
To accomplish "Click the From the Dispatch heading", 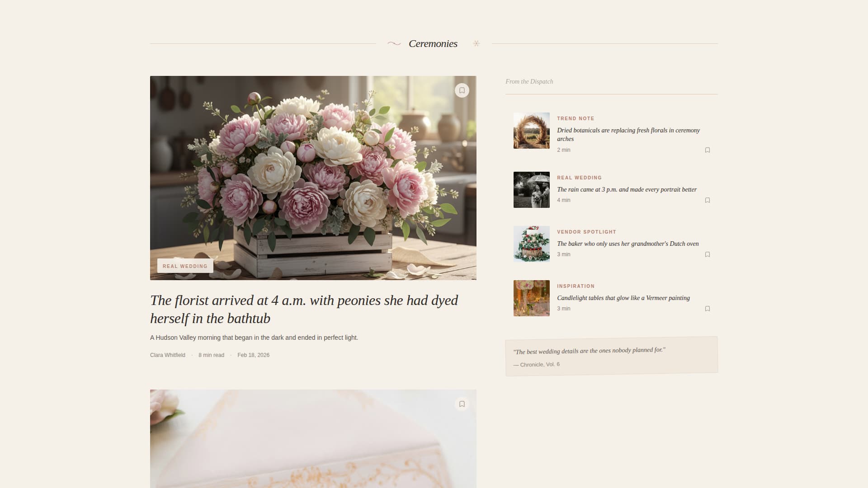I will pyautogui.click(x=529, y=81).
